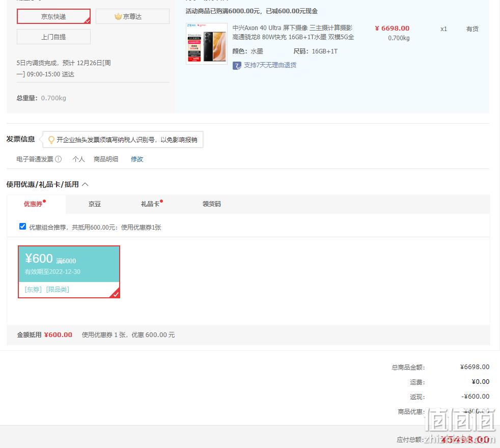Deselect the ¥600 满6000 coupon card
Screen dimensions: 500x448
point(69,272)
